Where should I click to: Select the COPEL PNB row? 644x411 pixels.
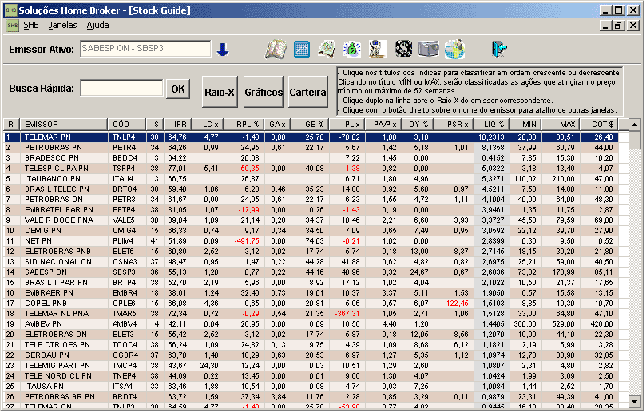tap(311, 303)
